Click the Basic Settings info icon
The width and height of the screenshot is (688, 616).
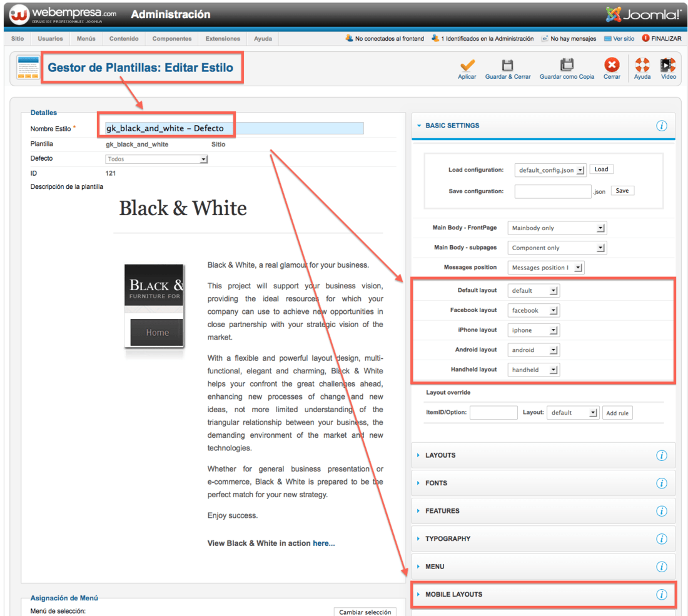click(x=661, y=126)
